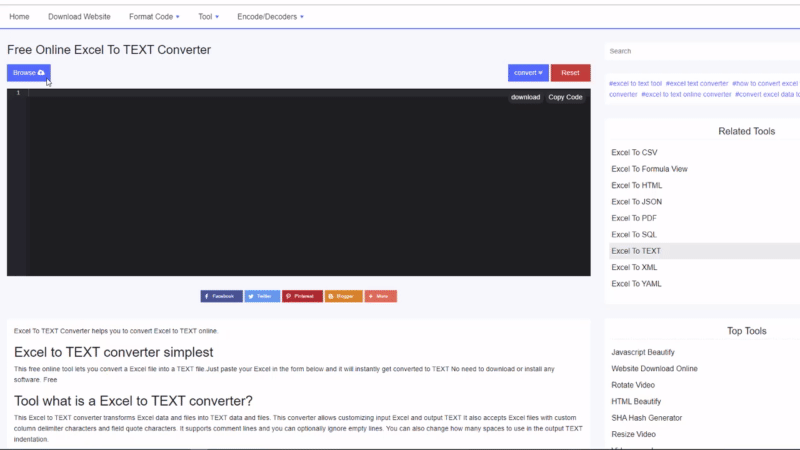The image size is (800, 450).
Task: Go to the Home menu item
Action: tap(19, 17)
